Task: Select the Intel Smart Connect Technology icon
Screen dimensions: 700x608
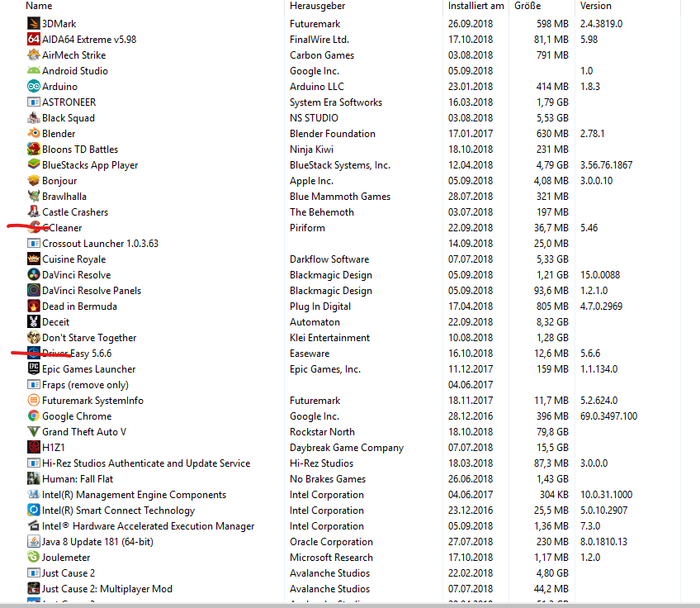Action: (x=34, y=510)
